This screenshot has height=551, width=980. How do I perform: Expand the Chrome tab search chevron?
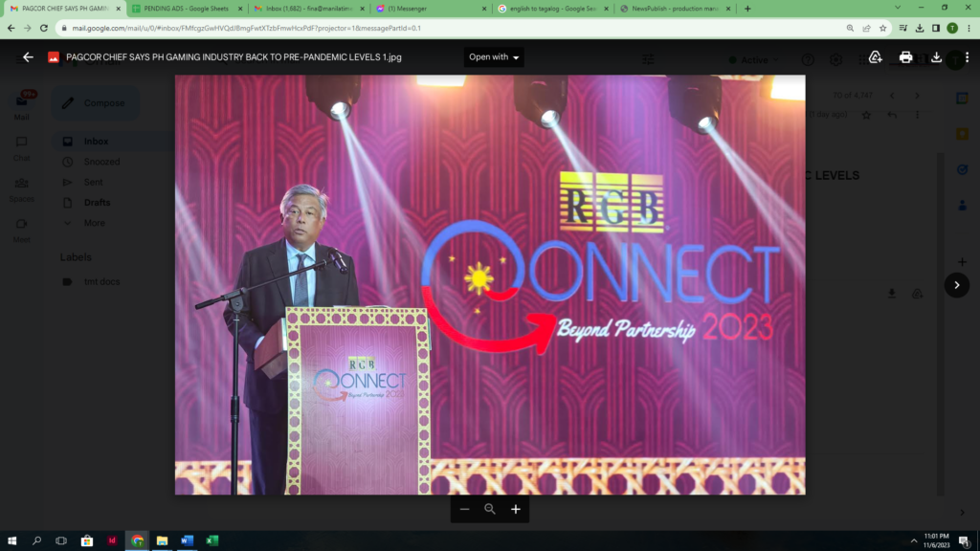[x=898, y=8]
